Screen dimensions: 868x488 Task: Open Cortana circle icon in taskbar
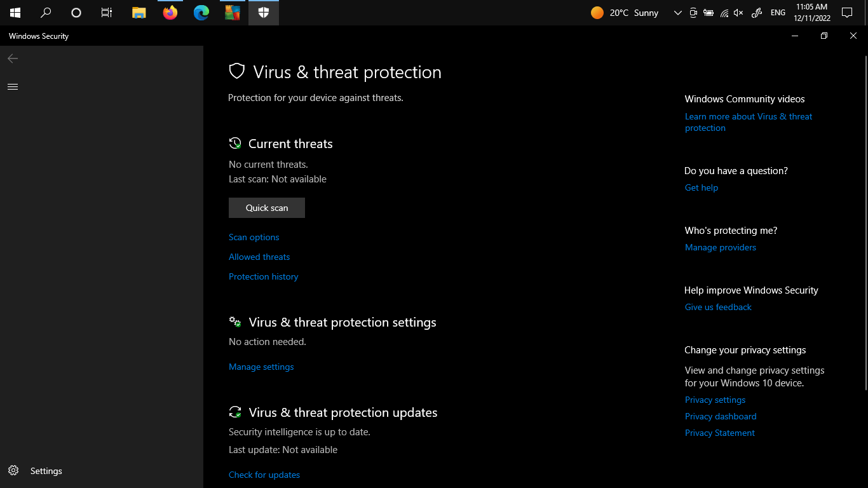coord(76,13)
